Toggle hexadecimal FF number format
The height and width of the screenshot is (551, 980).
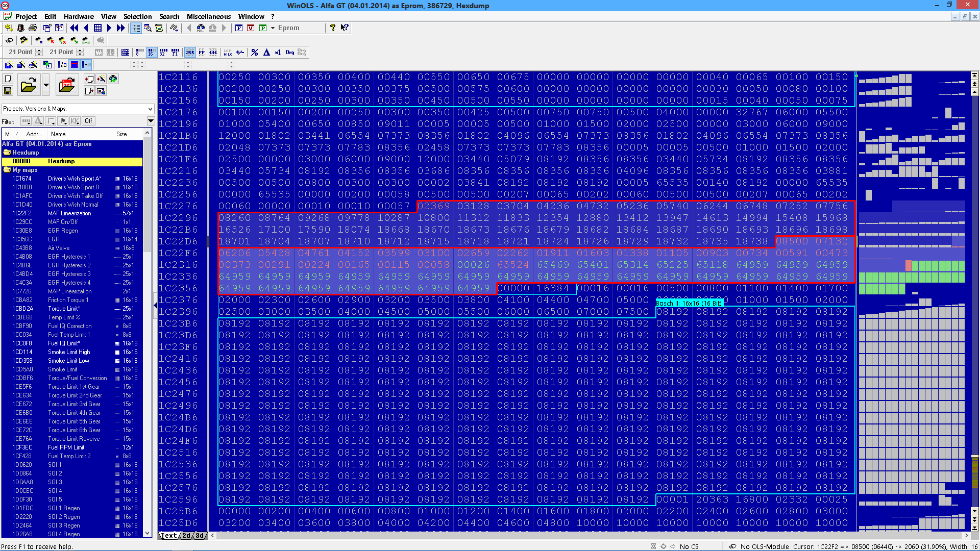pos(202,52)
